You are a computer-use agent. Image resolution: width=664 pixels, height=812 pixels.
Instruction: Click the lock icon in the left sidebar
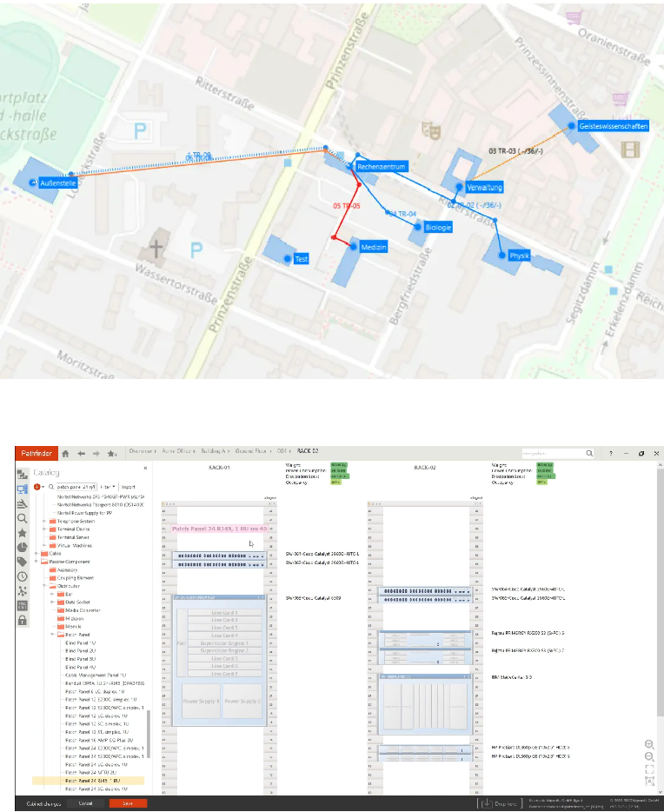(23, 620)
